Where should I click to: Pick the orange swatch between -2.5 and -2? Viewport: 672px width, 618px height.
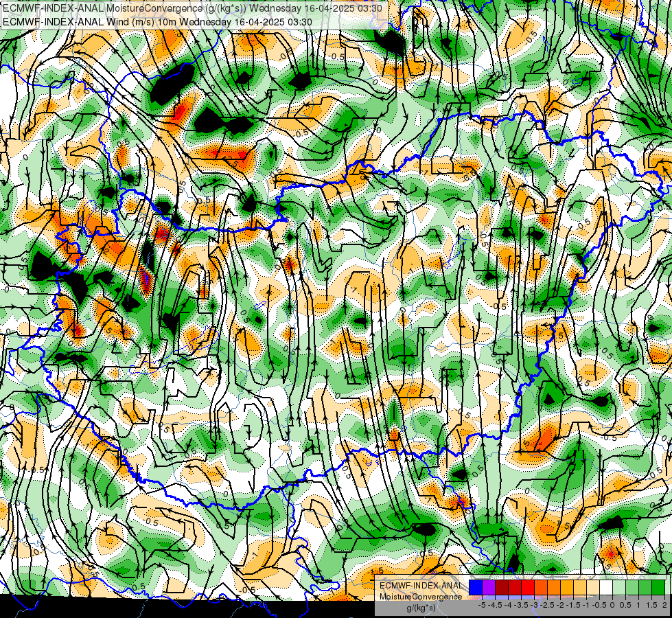pyautogui.click(x=554, y=588)
